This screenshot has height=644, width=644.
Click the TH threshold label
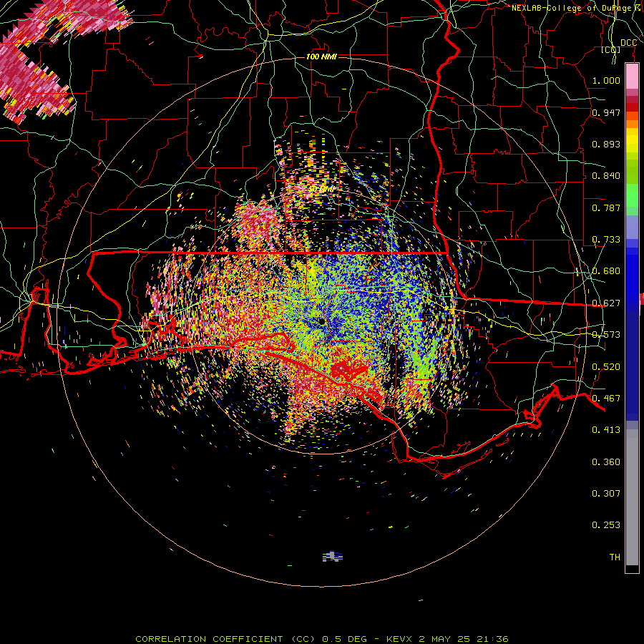point(615,557)
